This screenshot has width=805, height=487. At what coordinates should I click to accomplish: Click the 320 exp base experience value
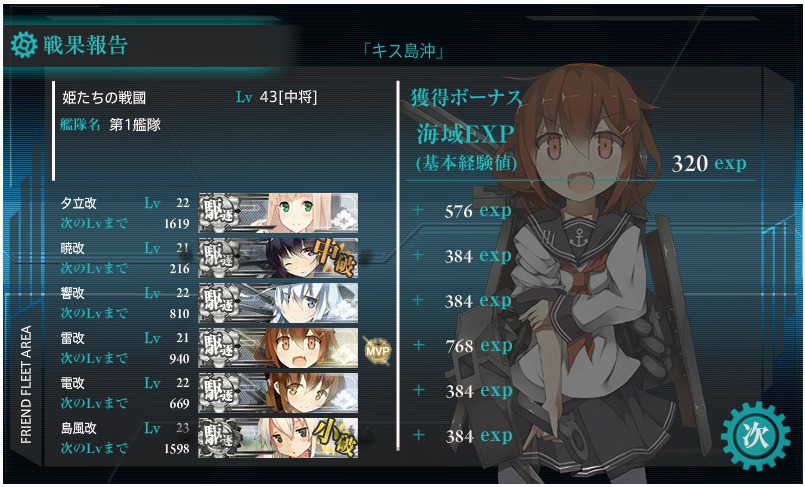coord(708,164)
